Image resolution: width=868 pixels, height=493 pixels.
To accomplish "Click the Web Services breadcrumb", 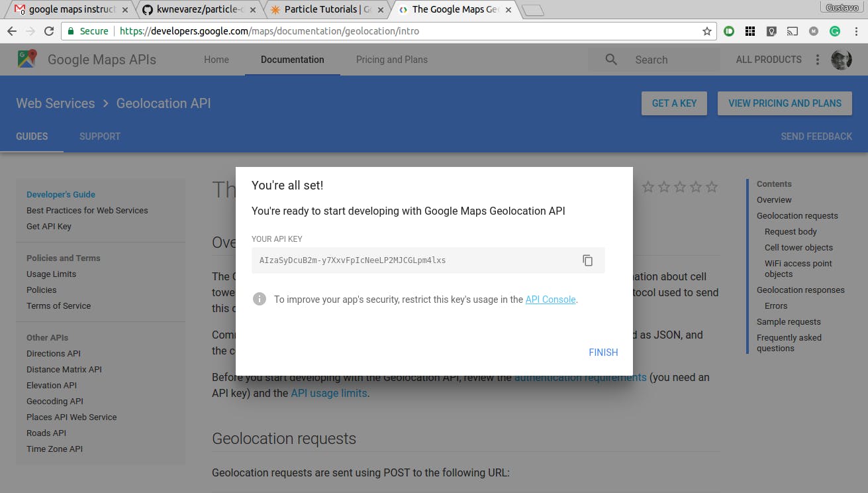I will [x=56, y=103].
